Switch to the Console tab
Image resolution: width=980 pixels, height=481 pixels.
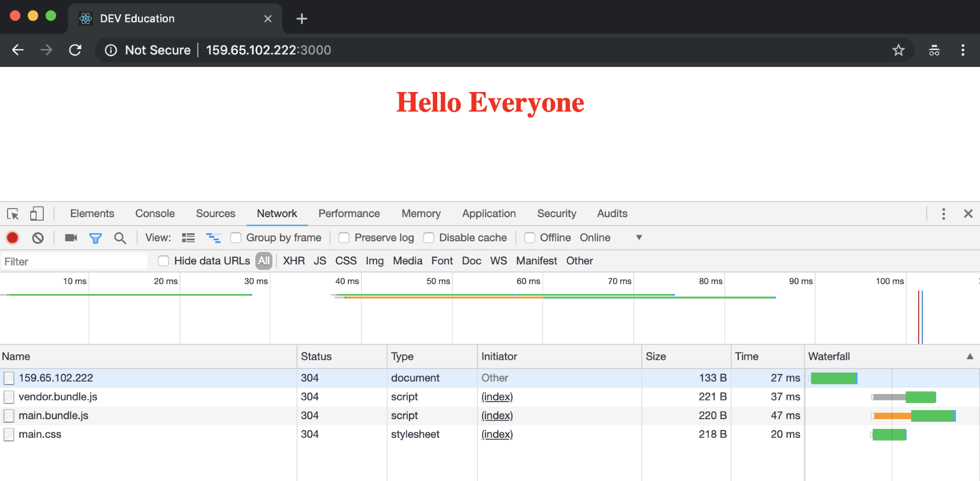[x=155, y=214]
